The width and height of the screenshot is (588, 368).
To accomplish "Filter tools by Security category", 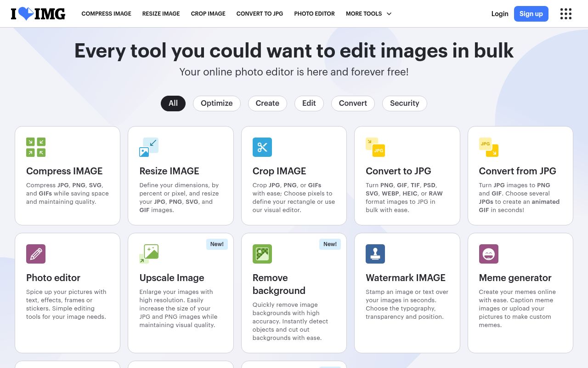I will (404, 103).
